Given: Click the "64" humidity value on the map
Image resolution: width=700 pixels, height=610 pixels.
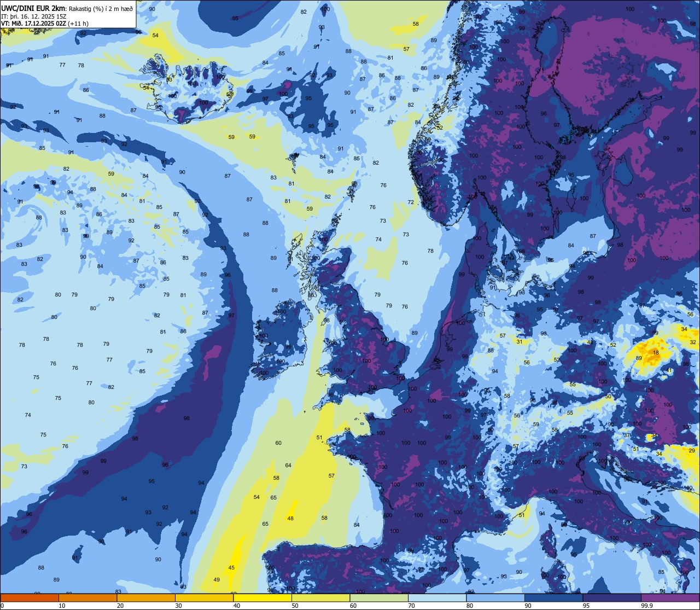Looking at the screenshot, I should click(288, 466).
